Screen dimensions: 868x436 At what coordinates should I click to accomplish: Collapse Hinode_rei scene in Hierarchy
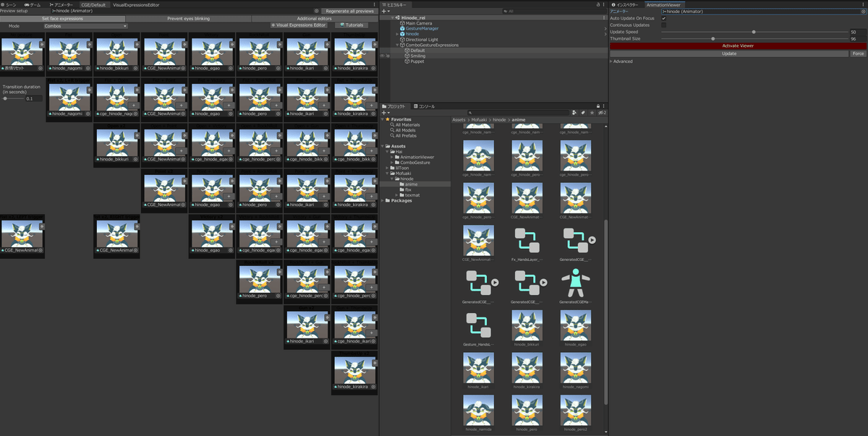click(391, 17)
